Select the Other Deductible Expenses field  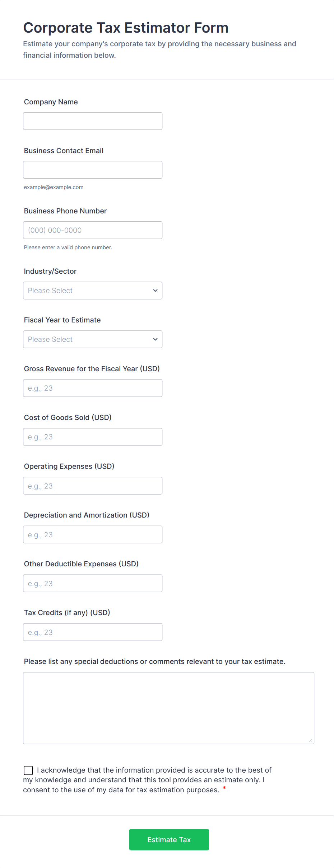click(93, 583)
